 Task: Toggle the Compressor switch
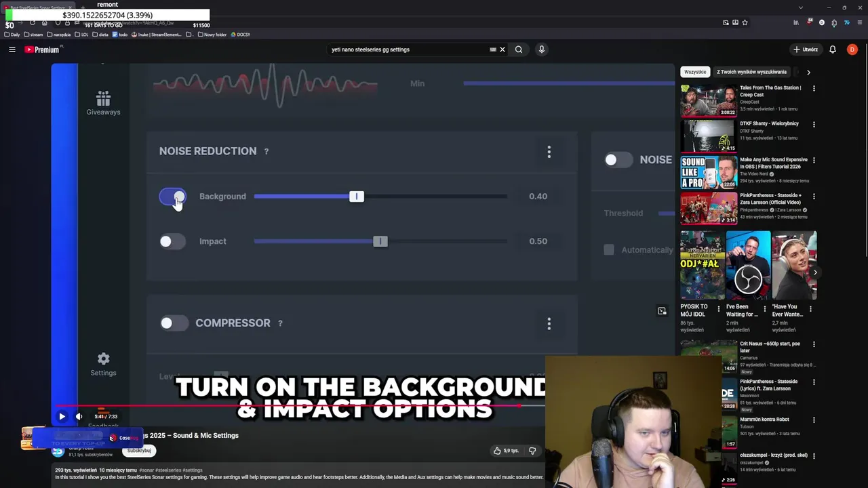coord(174,323)
